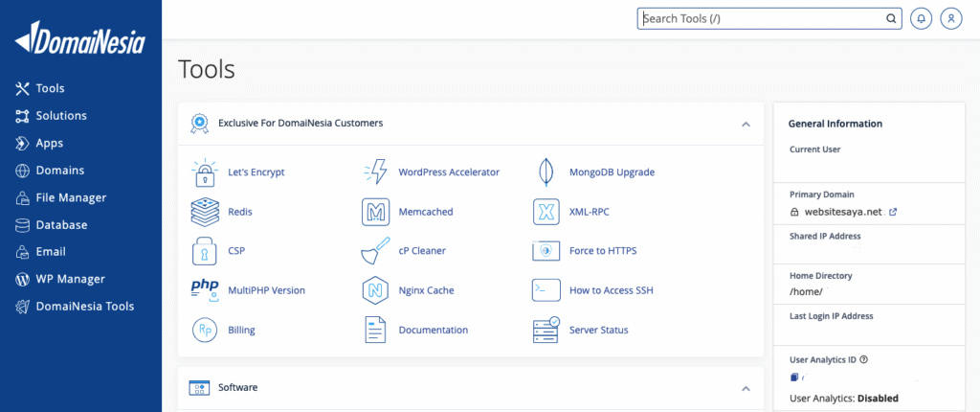This screenshot has height=412, width=980.
Task: Click into the Search Tools field
Action: 761,18
